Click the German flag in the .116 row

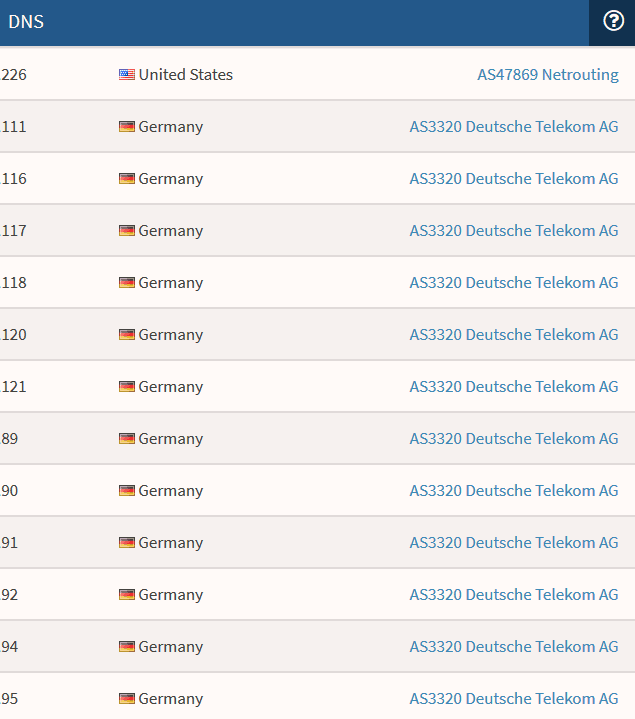coord(127,178)
